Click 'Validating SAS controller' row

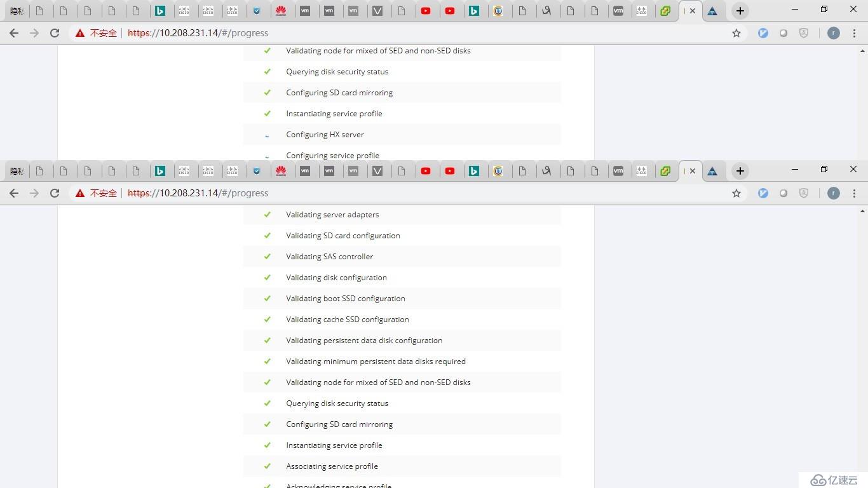[402, 257]
